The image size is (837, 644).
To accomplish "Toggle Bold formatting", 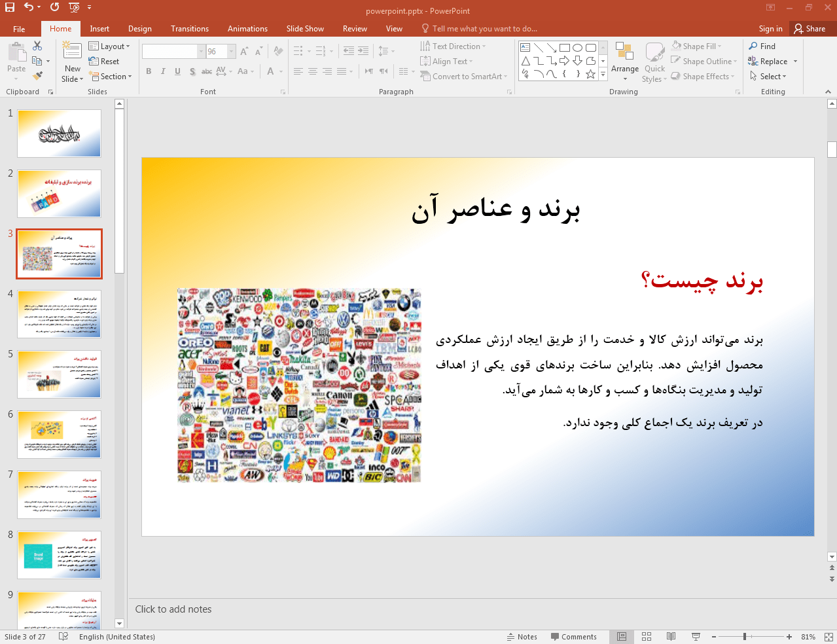I will pos(149,71).
